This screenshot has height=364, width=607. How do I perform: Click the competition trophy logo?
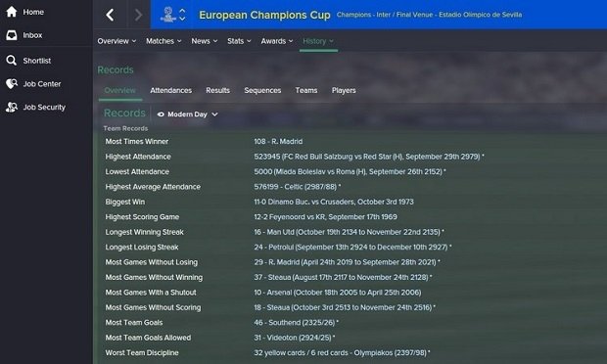pos(168,15)
